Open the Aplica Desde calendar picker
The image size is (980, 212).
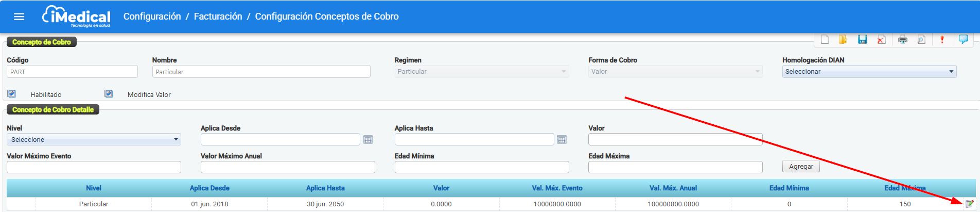click(x=368, y=140)
